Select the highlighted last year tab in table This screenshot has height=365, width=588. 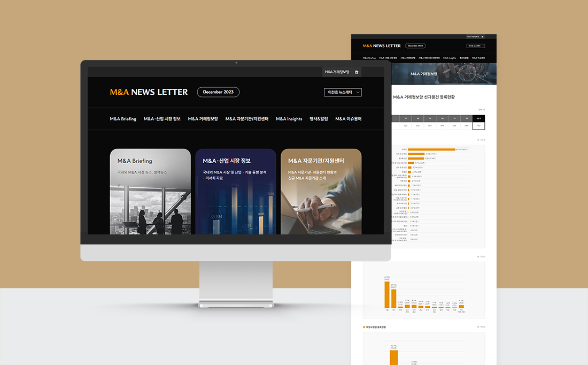(478, 118)
